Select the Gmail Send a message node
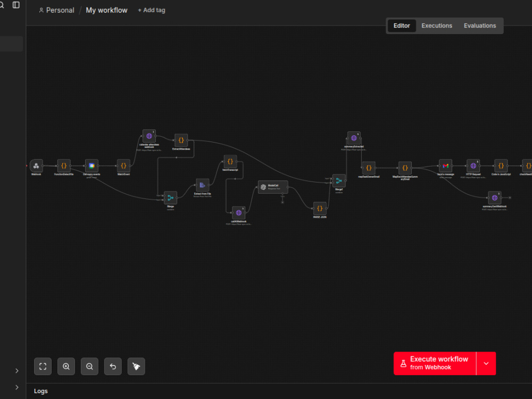 click(445, 166)
